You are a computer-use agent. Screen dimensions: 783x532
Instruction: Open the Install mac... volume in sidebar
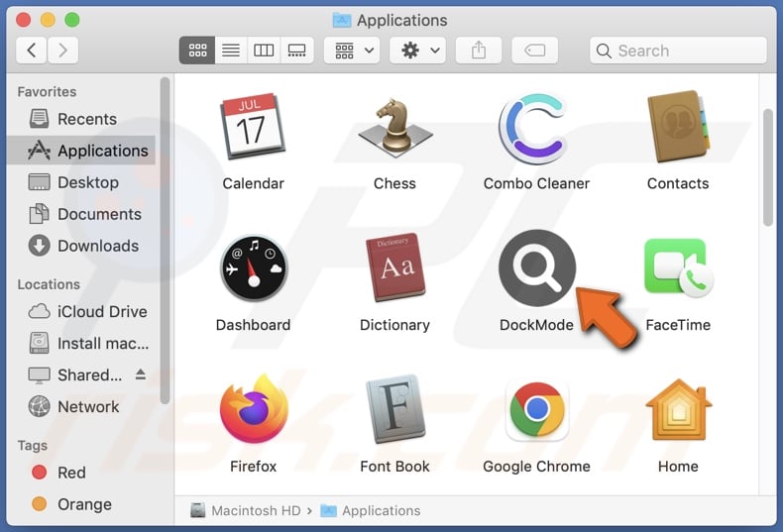pyautogui.click(x=82, y=344)
